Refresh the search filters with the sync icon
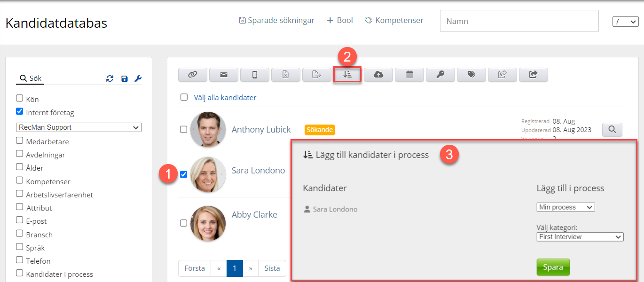Screen dimensions: 644x282 point(110,78)
